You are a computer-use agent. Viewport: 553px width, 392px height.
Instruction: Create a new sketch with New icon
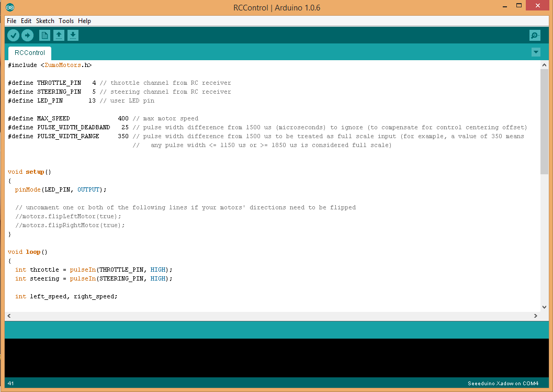pos(44,35)
